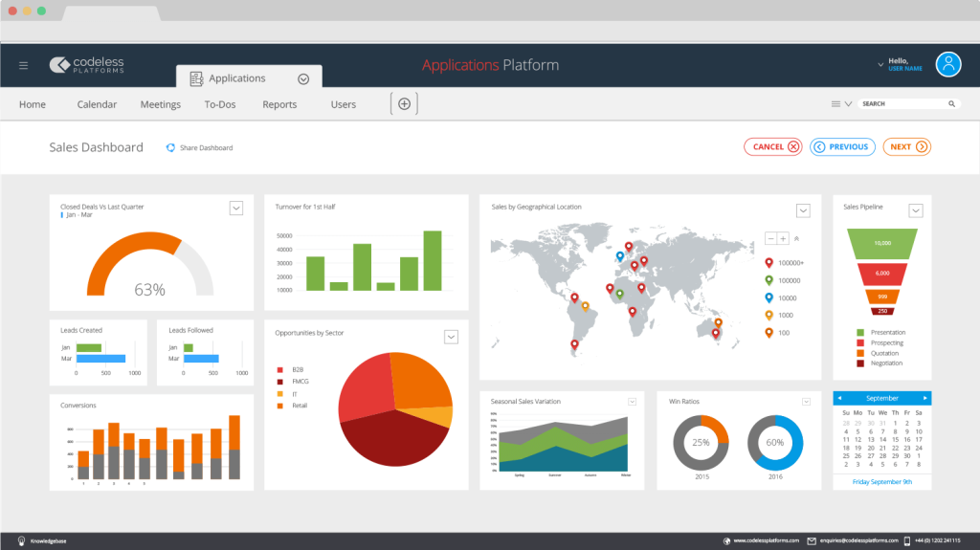Click the green Presentation legend swatch
980x550 pixels.
(860, 333)
